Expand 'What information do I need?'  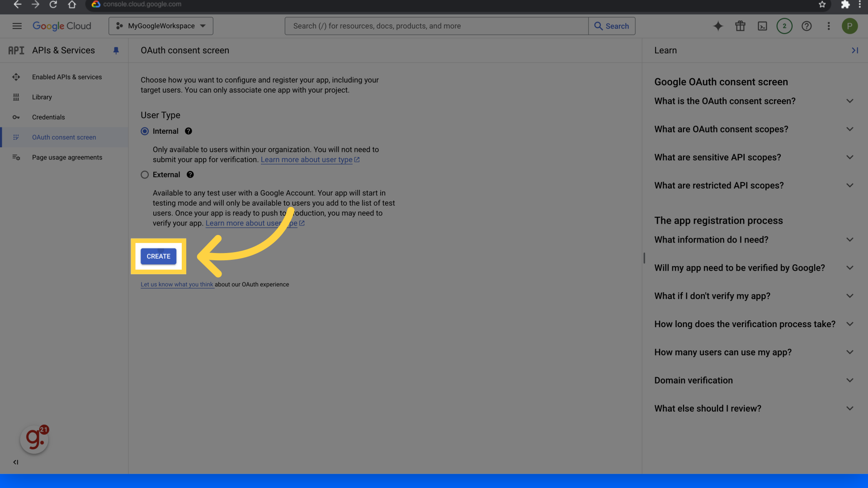point(754,240)
